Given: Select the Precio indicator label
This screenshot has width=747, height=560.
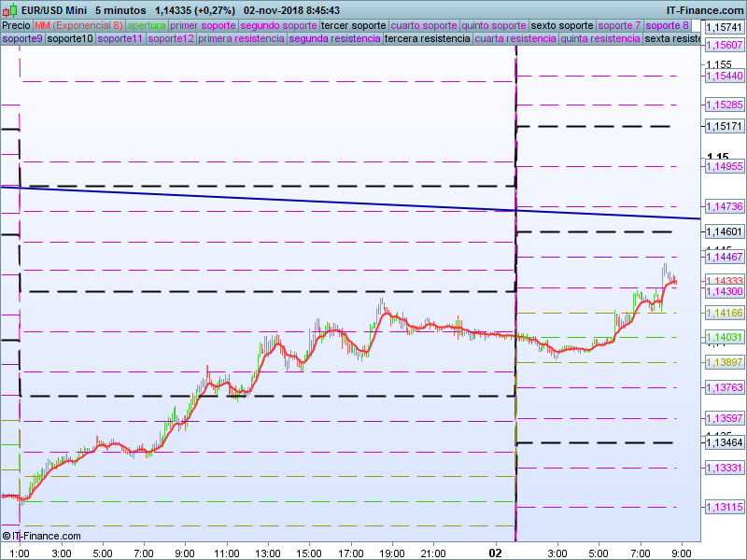Looking at the screenshot, I should point(16,26).
